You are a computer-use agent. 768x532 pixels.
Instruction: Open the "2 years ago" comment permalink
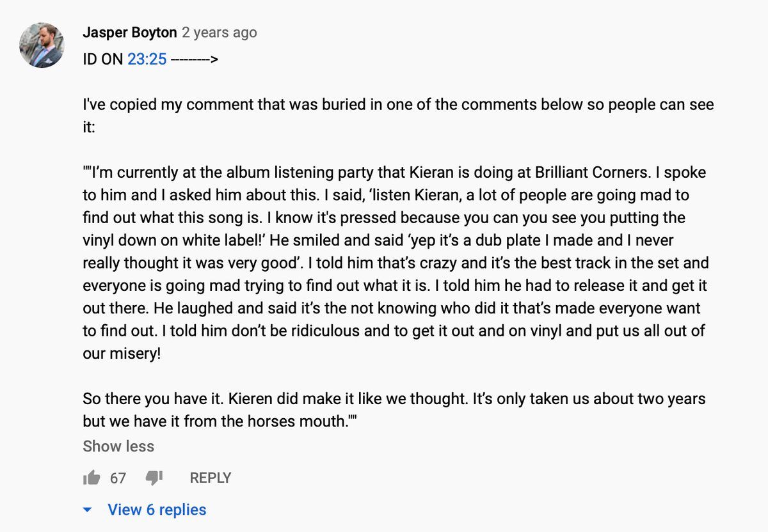tap(220, 33)
